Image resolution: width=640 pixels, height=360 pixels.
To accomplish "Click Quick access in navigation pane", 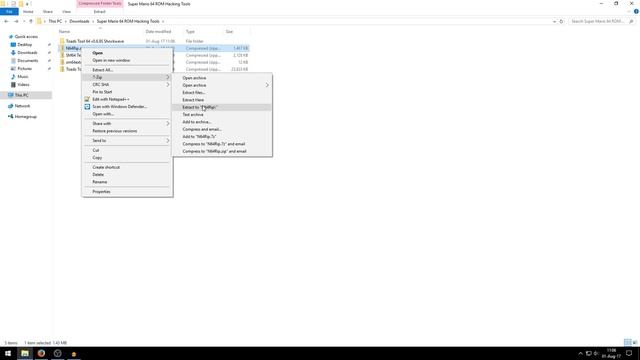I will point(26,37).
